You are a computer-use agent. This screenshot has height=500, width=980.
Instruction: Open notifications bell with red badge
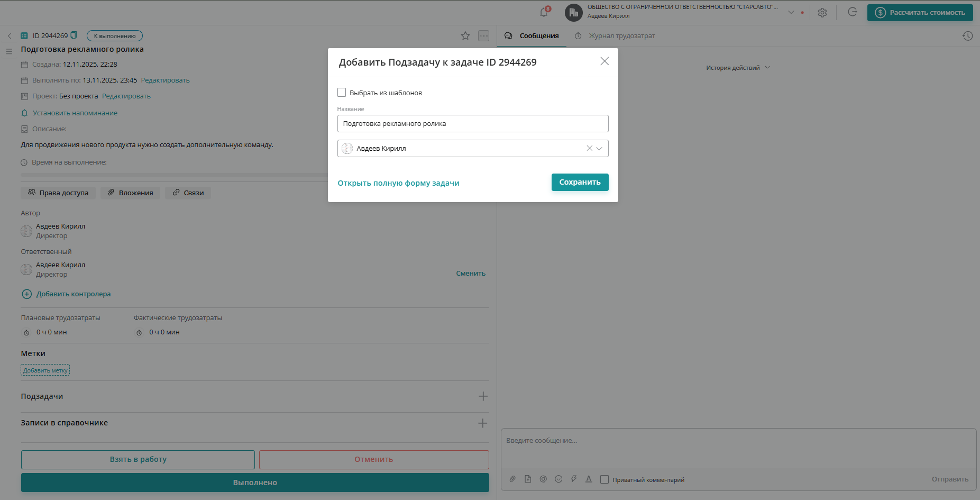544,12
